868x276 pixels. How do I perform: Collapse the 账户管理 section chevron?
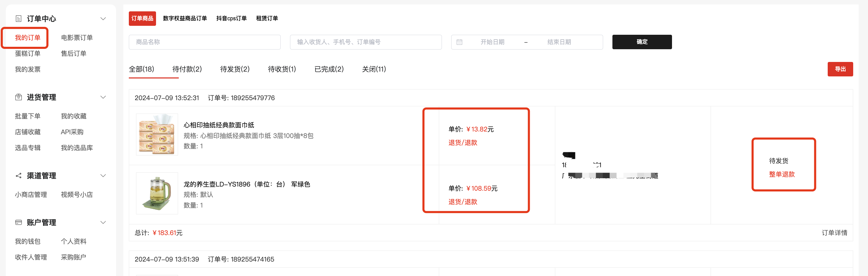103,223
